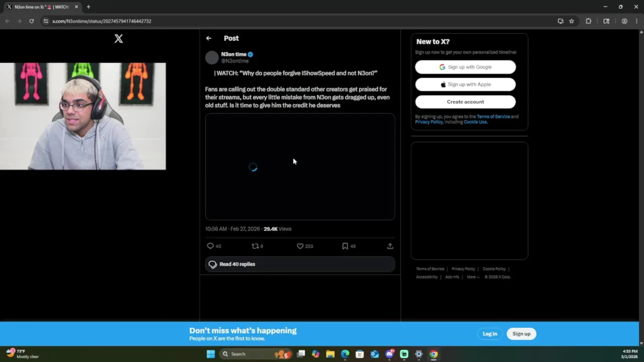
Task: Open Copilot from the taskbar
Action: 315,354
